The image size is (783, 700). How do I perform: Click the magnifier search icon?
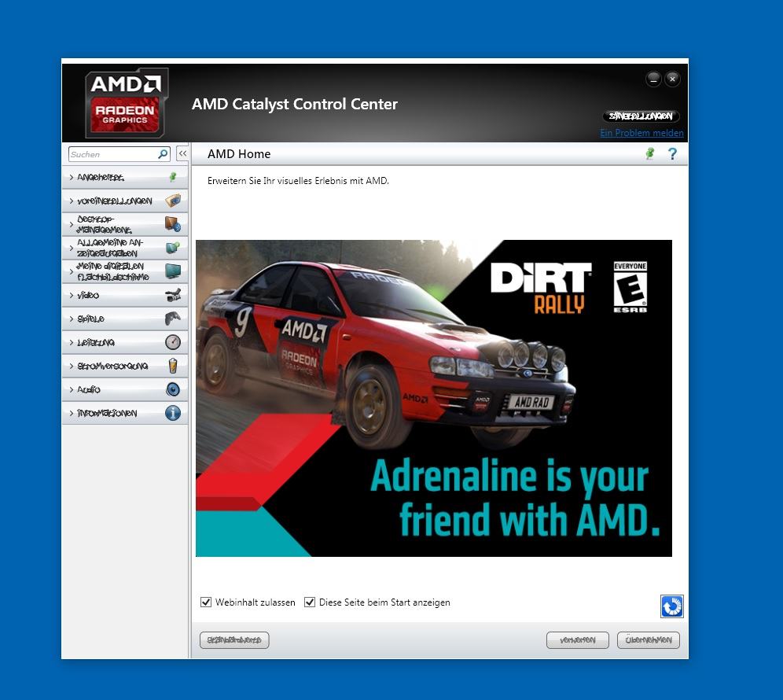click(163, 154)
